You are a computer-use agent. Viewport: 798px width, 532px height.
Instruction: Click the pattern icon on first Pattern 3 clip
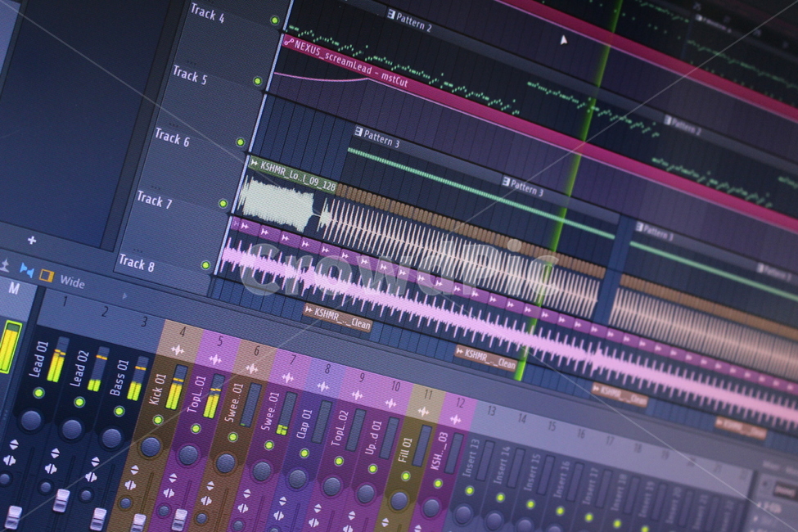[x=358, y=131]
